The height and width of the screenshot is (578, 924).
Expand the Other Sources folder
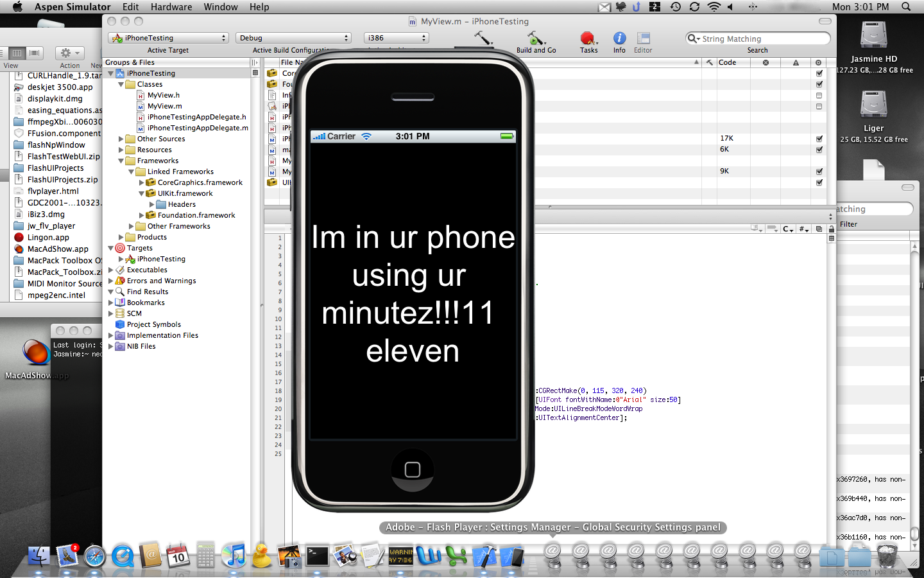(121, 139)
